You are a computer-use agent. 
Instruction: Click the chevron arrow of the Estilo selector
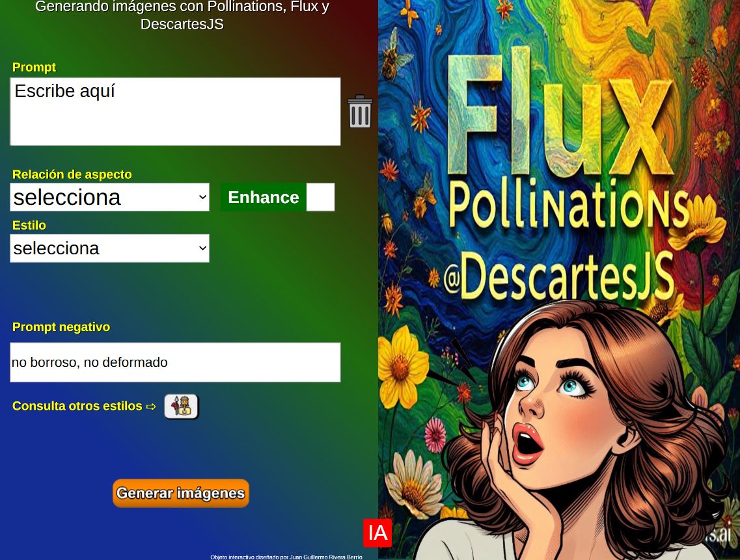click(x=202, y=248)
